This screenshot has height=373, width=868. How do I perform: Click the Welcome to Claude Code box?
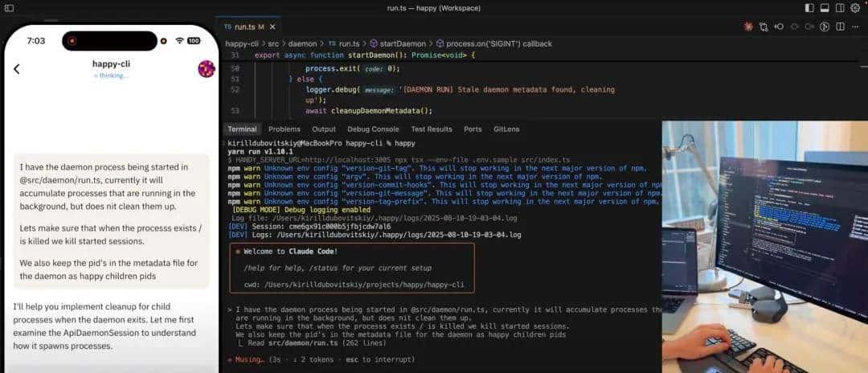coord(351,268)
